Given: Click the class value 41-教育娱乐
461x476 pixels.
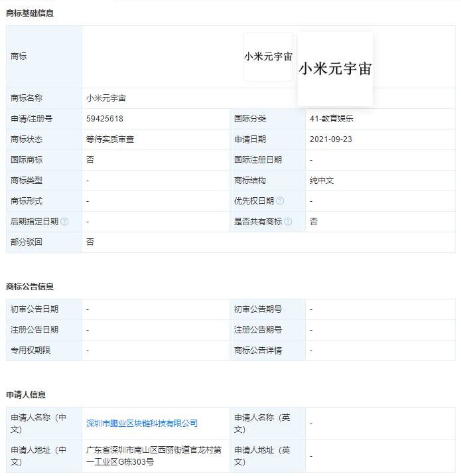Looking at the screenshot, I should click(332, 119).
